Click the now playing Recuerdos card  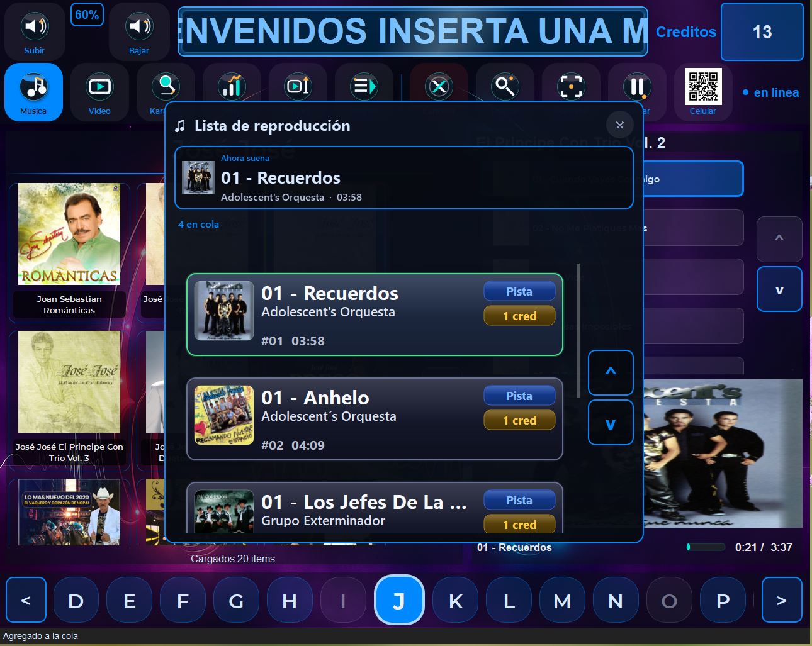(403, 177)
